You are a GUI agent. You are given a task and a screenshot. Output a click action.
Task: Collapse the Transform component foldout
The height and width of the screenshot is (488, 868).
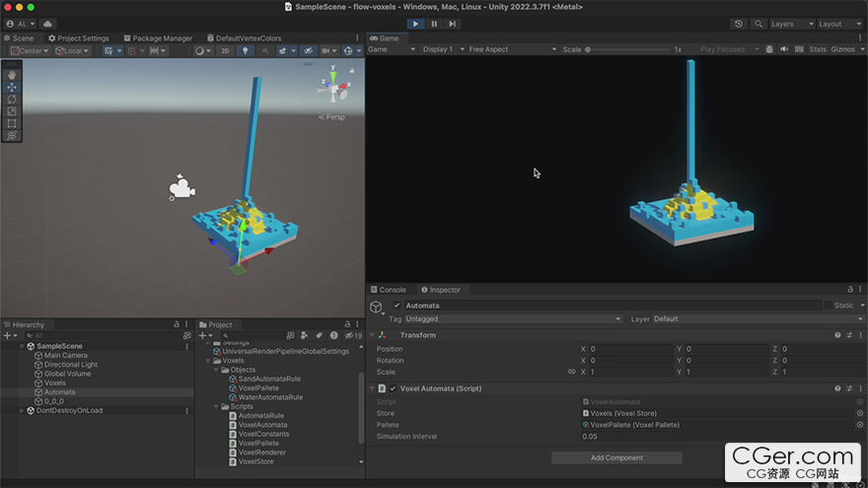pos(373,335)
